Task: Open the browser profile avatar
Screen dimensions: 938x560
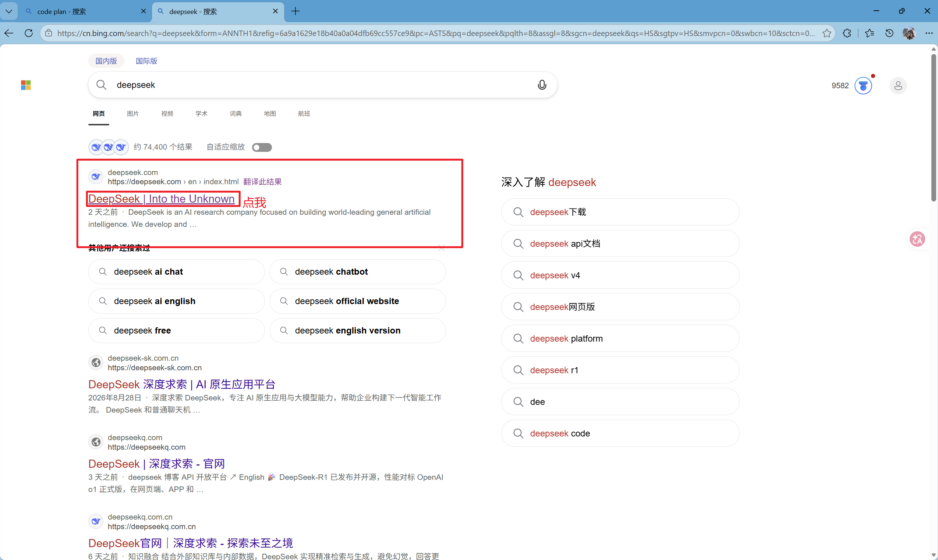Action: 909,33
